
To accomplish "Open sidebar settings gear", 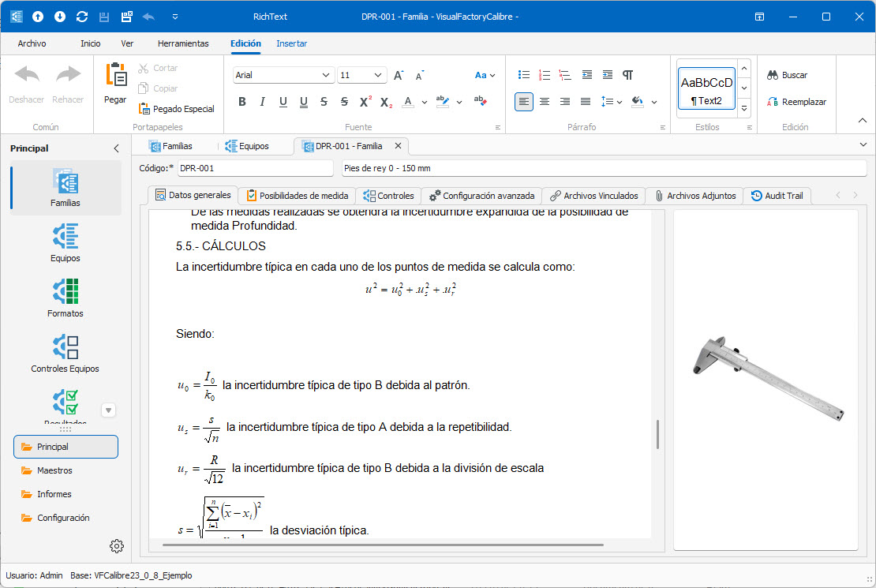I will click(x=117, y=546).
